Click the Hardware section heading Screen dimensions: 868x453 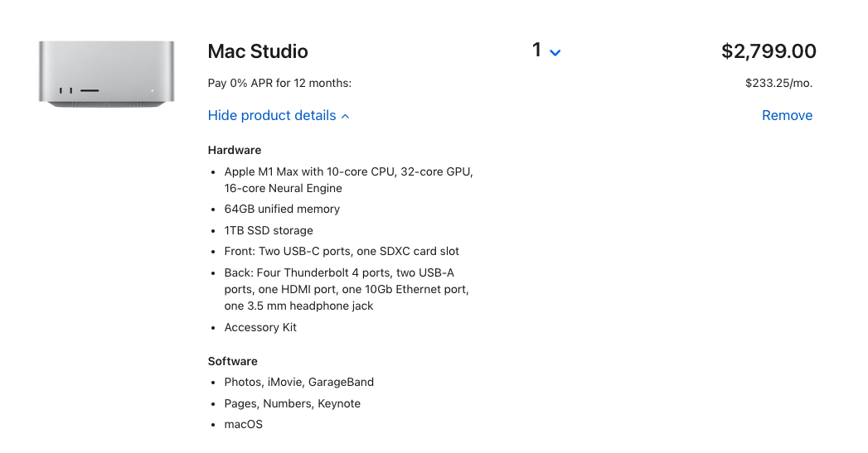tap(235, 151)
